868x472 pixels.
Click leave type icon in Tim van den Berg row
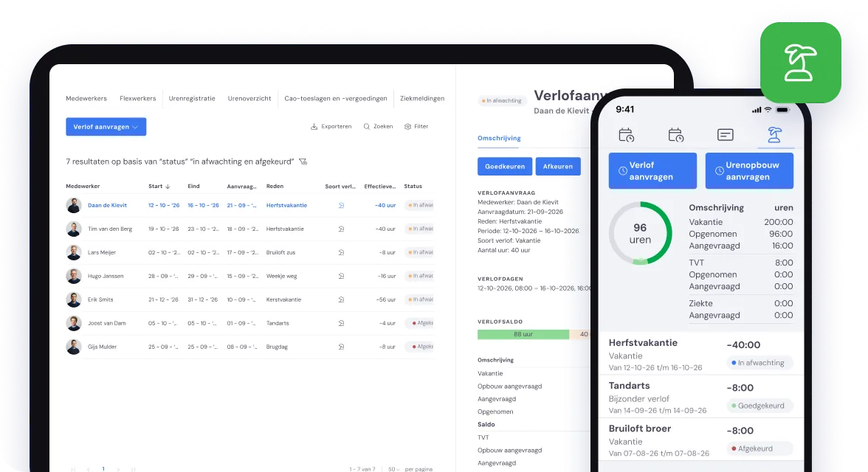(342, 229)
